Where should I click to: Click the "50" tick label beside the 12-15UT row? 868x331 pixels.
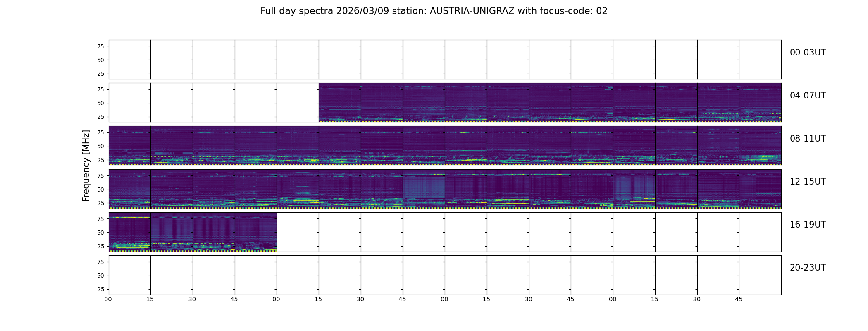coord(100,189)
